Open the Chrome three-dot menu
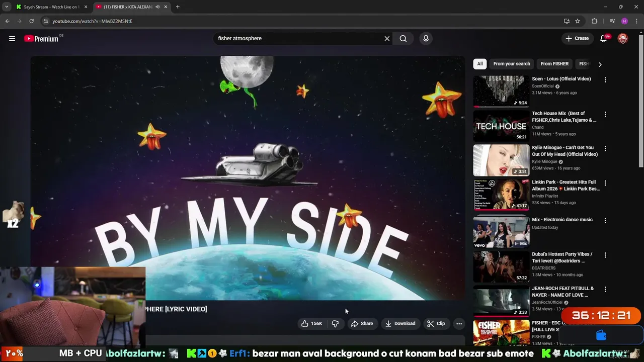This screenshot has height=362, width=644. (x=636, y=21)
